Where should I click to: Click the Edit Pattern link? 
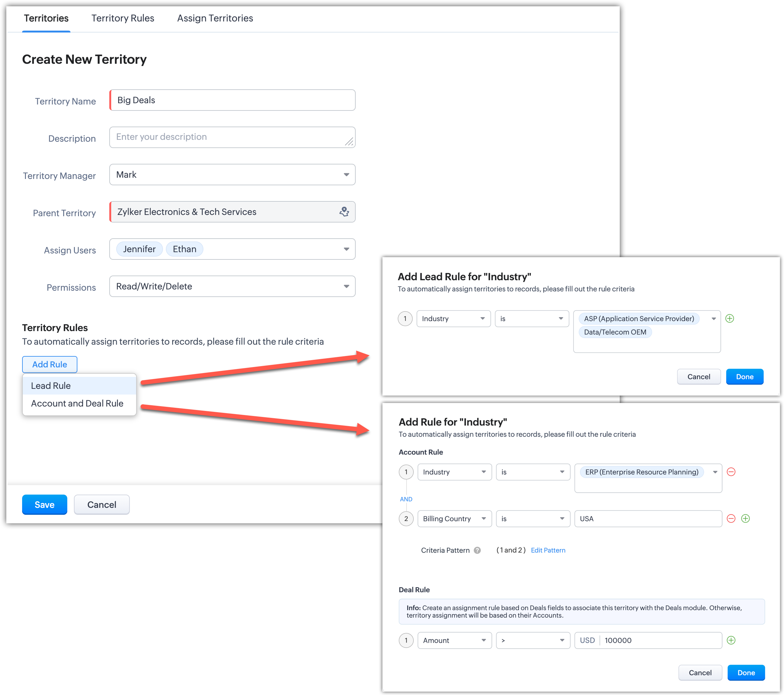[548, 550]
